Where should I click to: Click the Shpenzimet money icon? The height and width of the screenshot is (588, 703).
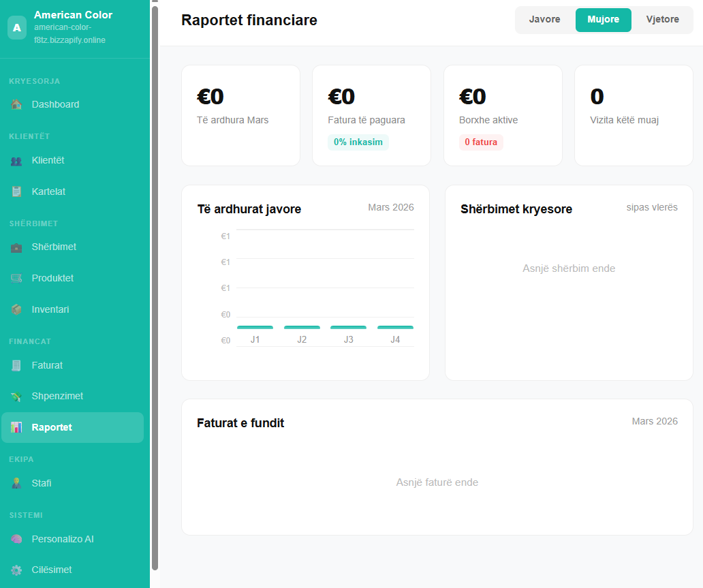tap(16, 396)
